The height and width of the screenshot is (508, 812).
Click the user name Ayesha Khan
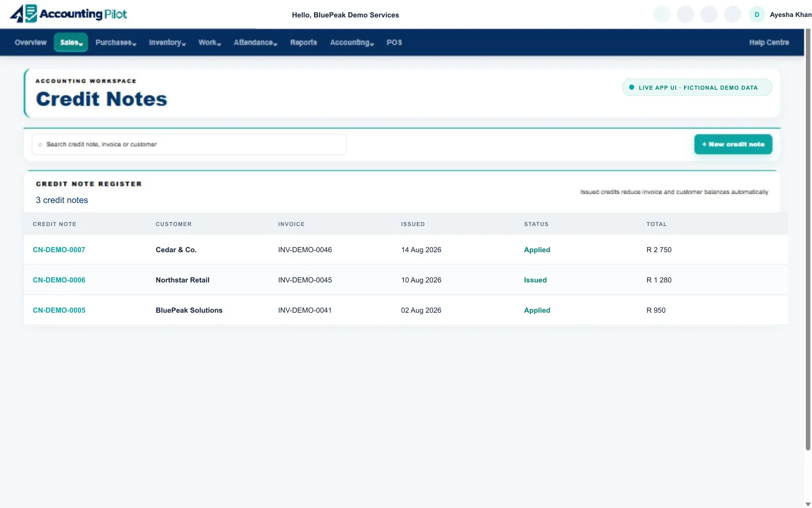(x=790, y=15)
